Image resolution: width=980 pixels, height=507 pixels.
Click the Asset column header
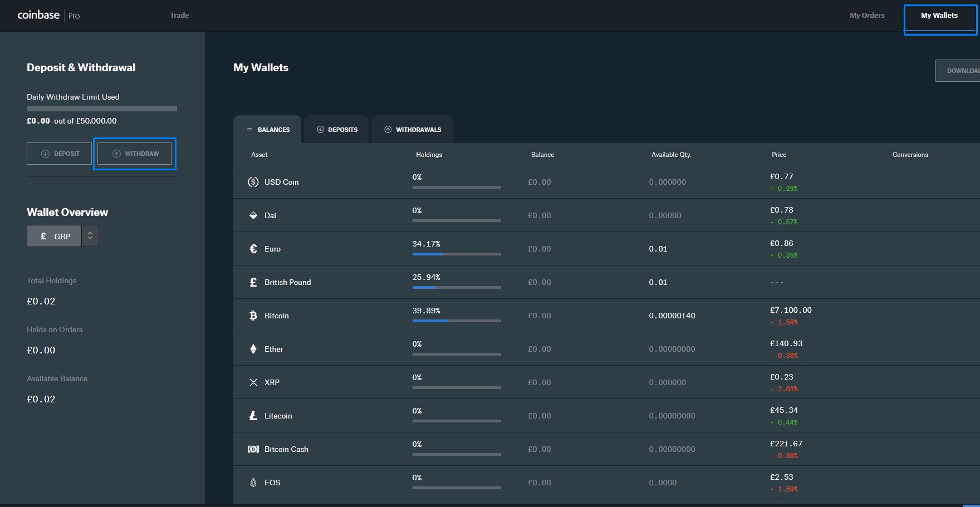(x=259, y=155)
